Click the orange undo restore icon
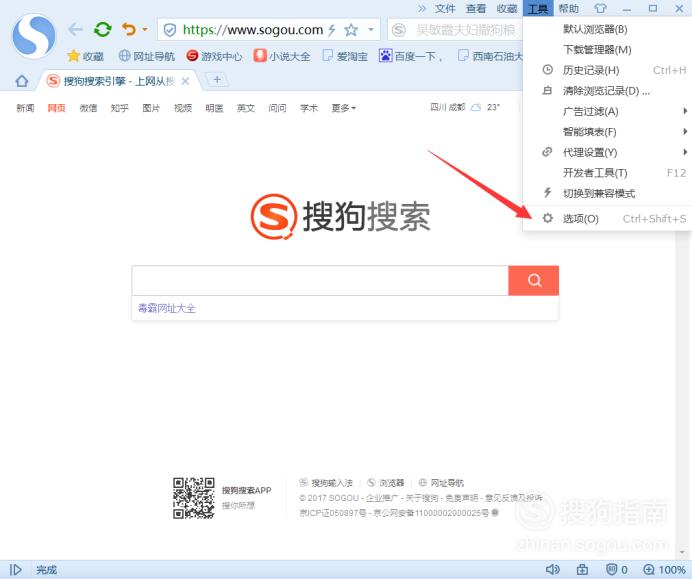The height and width of the screenshot is (579, 692). point(129,30)
